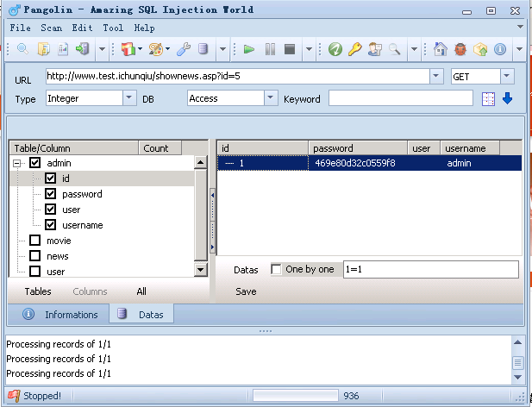Open the Integer type dropdown
Screen dimensions: 532x407
pyautogui.click(x=129, y=98)
